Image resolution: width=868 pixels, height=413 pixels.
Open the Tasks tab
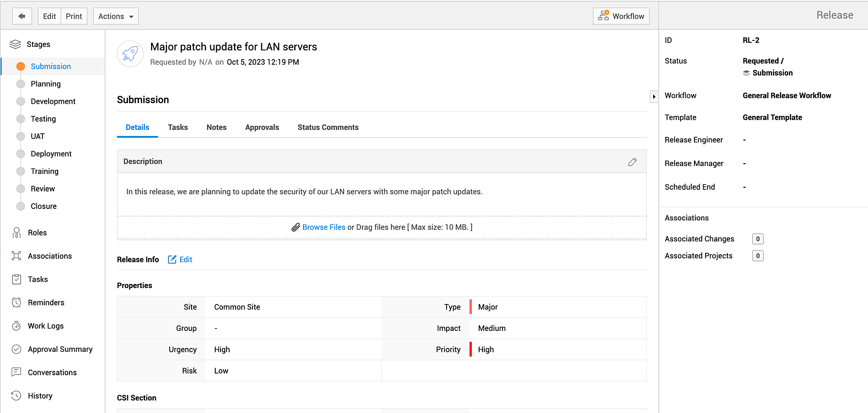click(178, 127)
